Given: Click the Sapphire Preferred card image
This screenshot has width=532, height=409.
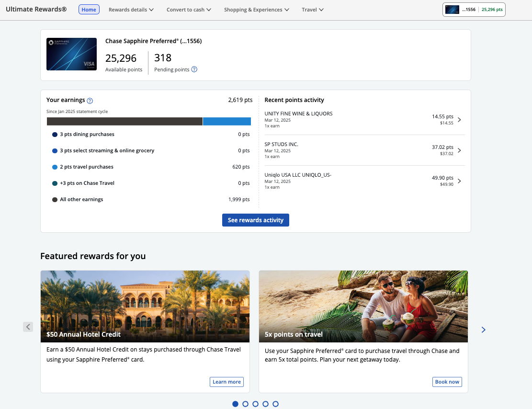Looking at the screenshot, I should (x=72, y=54).
